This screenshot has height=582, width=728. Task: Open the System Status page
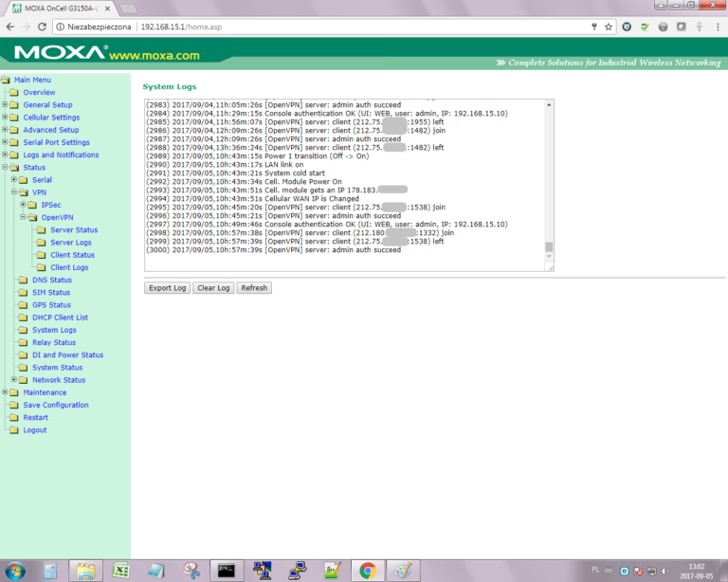pos(57,368)
